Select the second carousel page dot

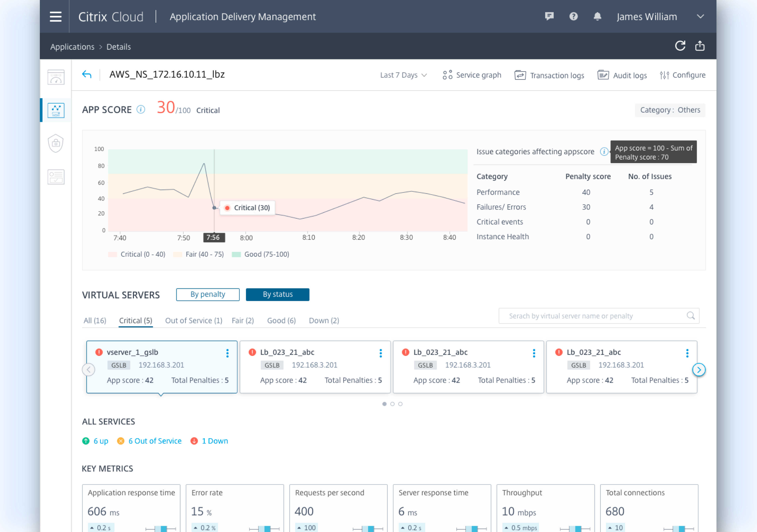coord(392,404)
